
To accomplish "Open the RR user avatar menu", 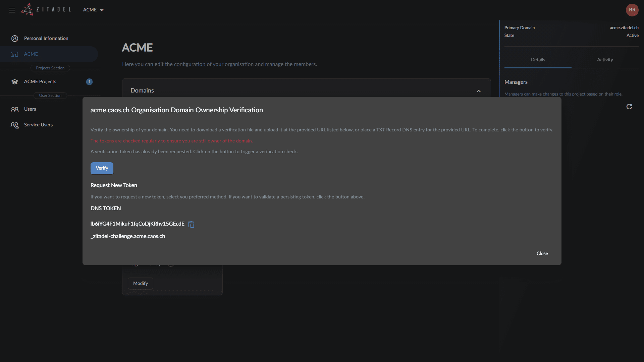I will 632,10.
